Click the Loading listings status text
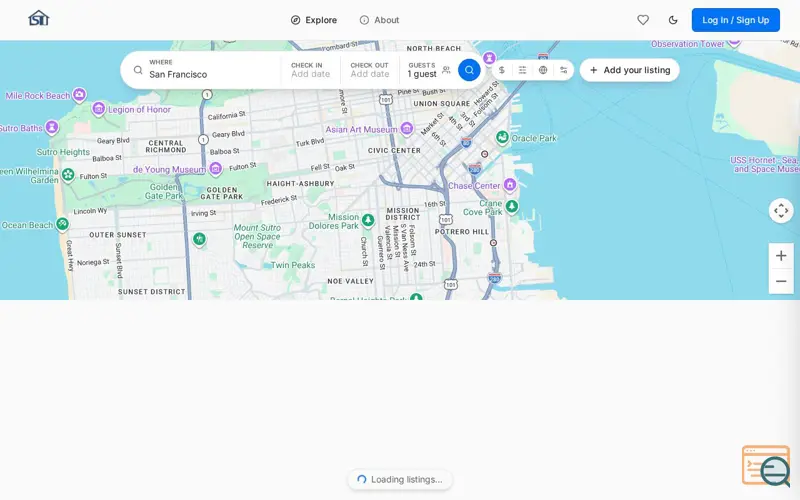This screenshot has height=500, width=800. click(x=407, y=480)
